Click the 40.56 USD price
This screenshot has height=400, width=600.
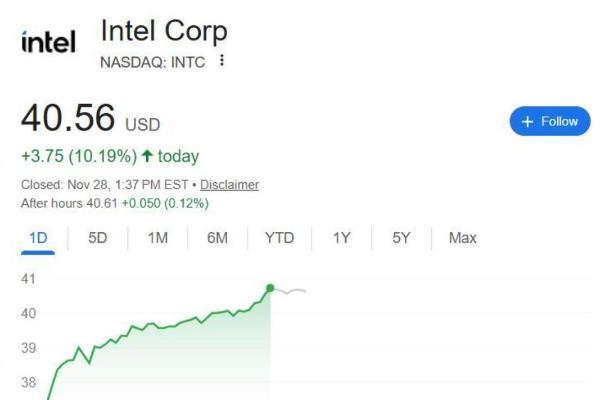coord(90,119)
